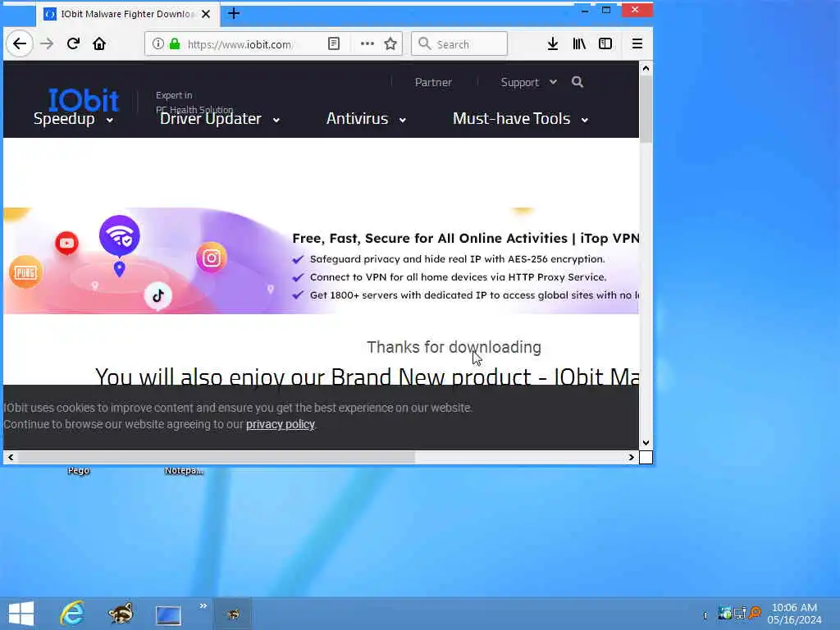Click the orange magnifier tray icon
Screen dimensions: 840x630
[x=756, y=612]
